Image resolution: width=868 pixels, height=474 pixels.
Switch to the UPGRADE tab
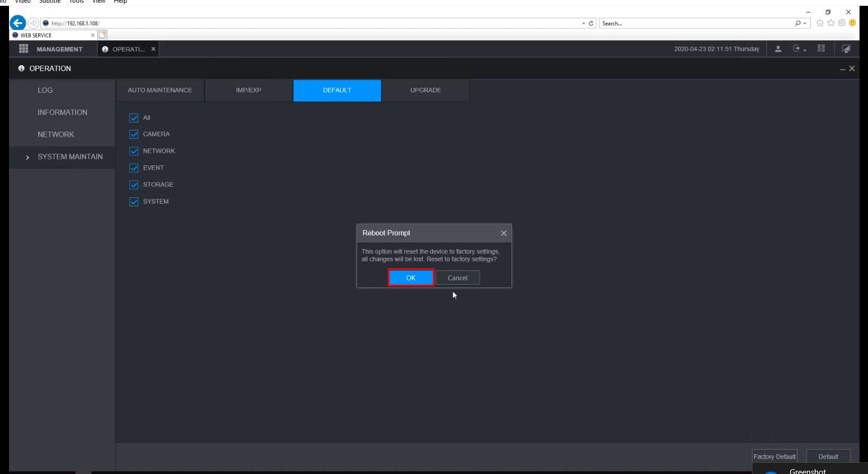(426, 90)
